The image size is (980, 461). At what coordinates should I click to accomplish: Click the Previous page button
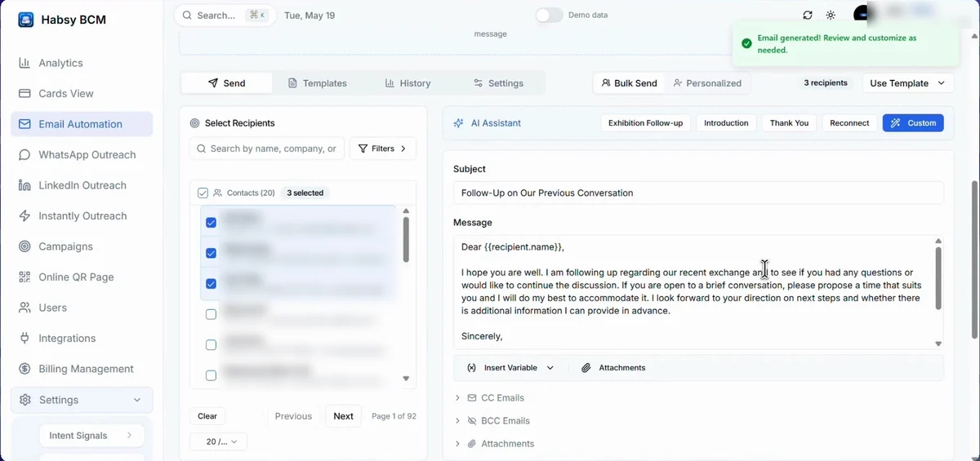(293, 416)
